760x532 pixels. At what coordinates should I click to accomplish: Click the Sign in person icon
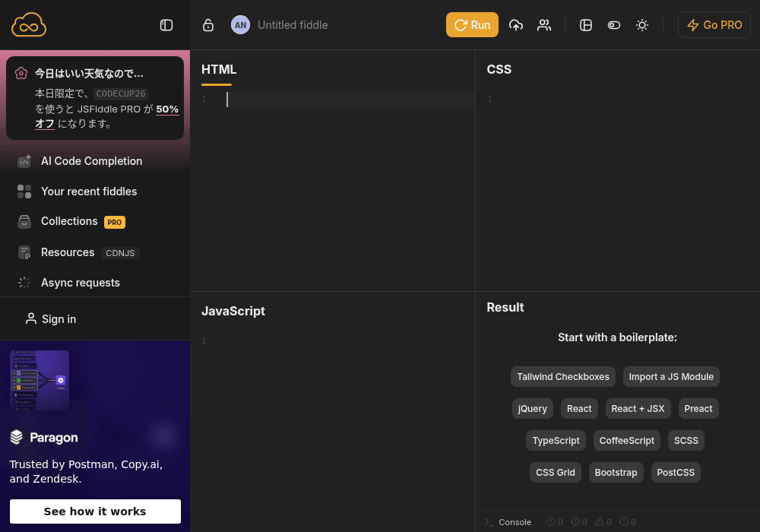pyautogui.click(x=31, y=318)
